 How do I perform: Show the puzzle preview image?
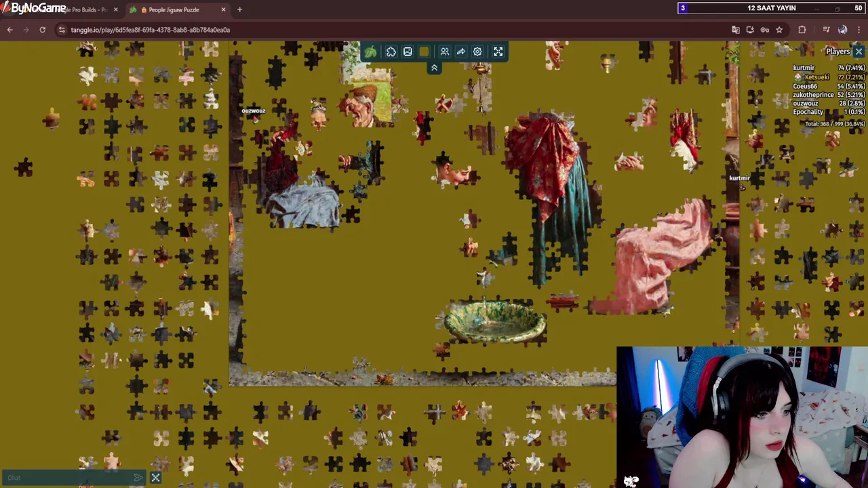tap(408, 52)
